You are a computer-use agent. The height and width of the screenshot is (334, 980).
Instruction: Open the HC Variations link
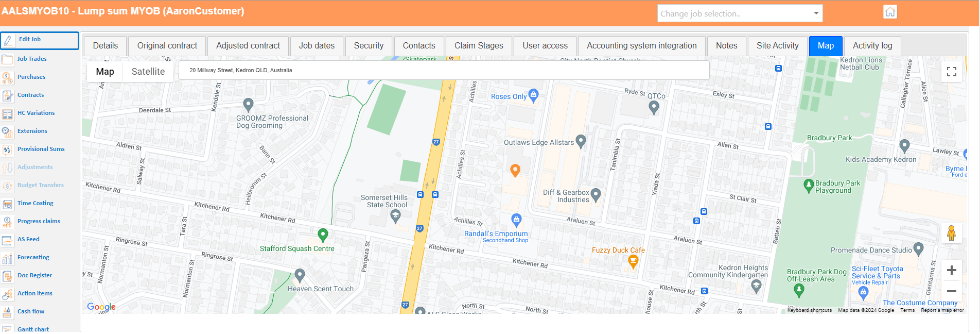pyautogui.click(x=36, y=113)
